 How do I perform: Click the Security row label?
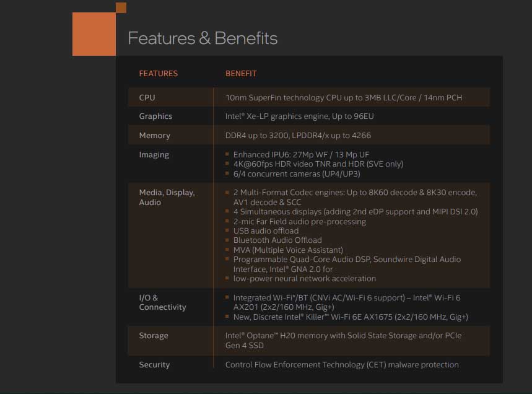(154, 364)
